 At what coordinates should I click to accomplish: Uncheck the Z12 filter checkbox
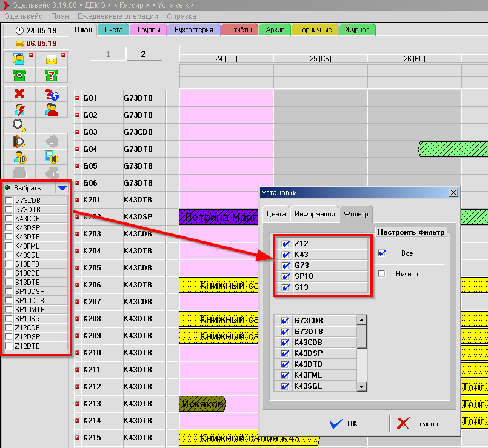click(x=286, y=244)
